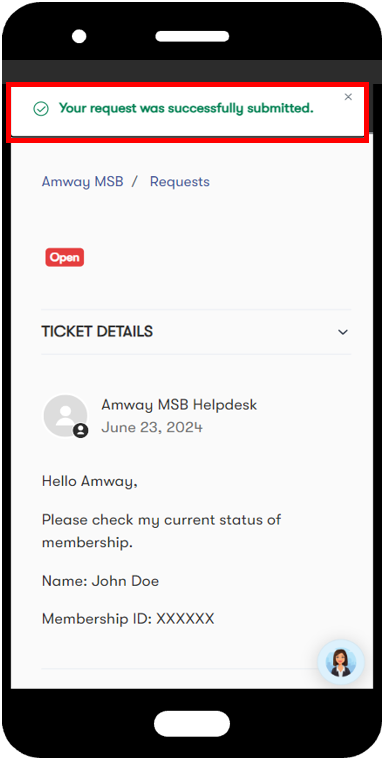Image resolution: width=387 pixels, height=764 pixels.
Task: Click the 'Name: John Doe' line
Action: 100,581
